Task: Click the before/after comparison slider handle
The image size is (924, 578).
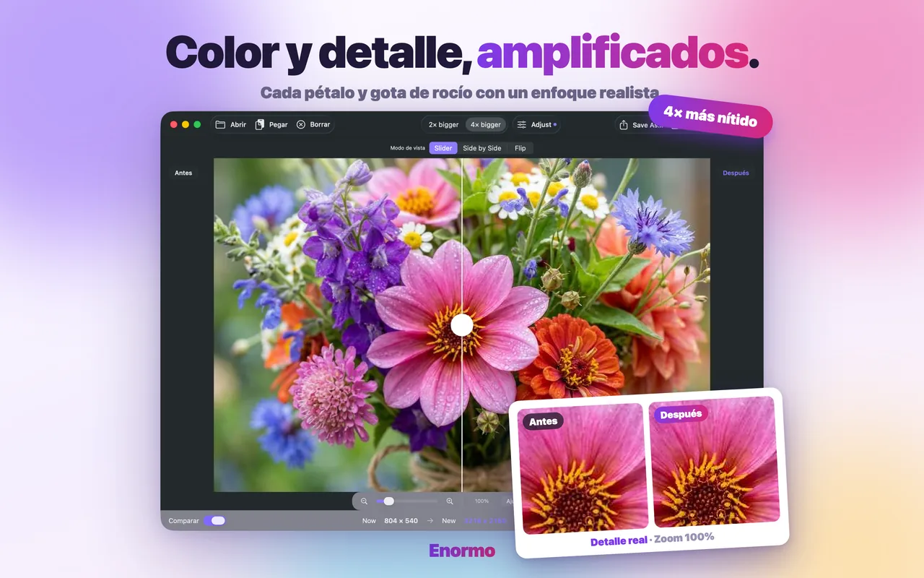Action: (462, 325)
